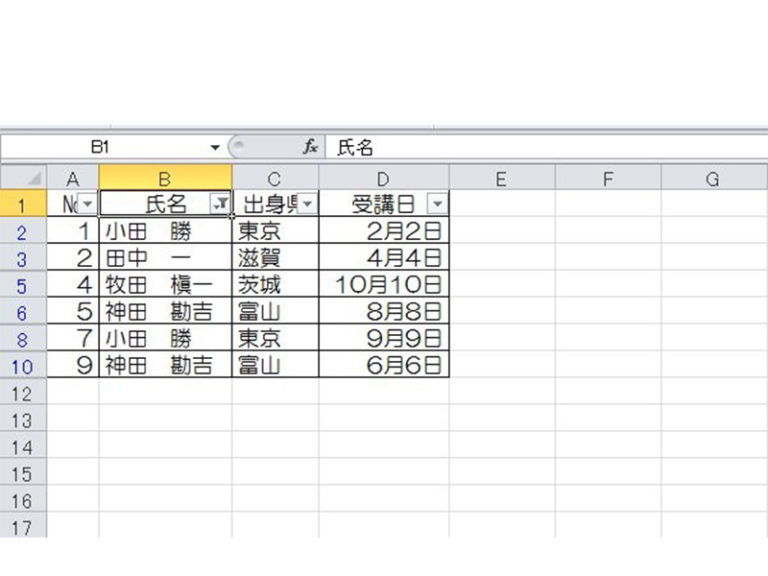This screenshot has height=576, width=768.
Task: Click the fx Insert Function icon
Action: click(311, 147)
